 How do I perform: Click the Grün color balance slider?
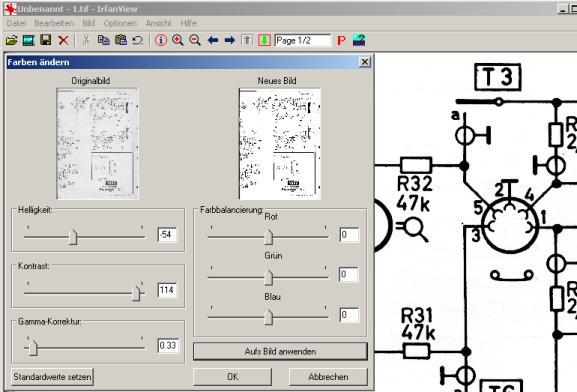click(268, 278)
